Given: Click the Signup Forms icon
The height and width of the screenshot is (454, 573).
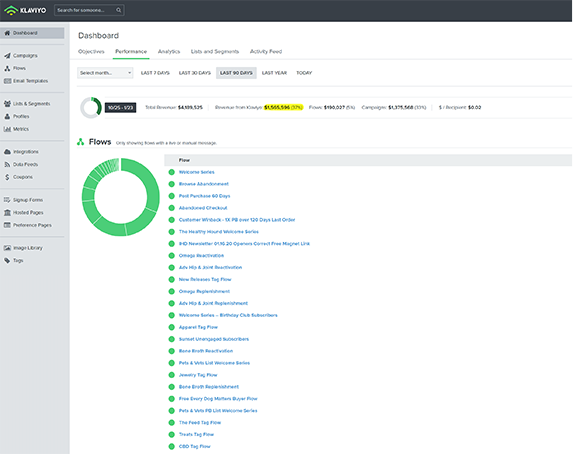Looking at the screenshot, I should point(7,200).
